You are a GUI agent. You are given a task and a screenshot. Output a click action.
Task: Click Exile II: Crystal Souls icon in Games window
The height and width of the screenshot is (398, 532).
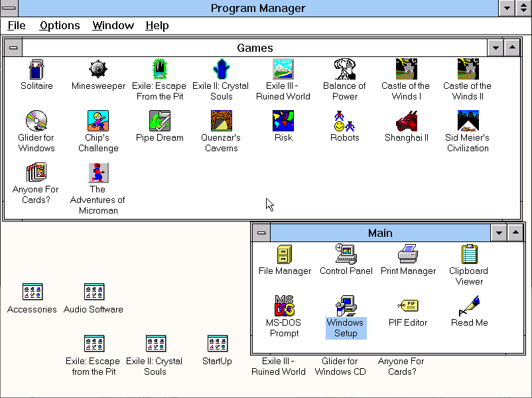point(221,69)
